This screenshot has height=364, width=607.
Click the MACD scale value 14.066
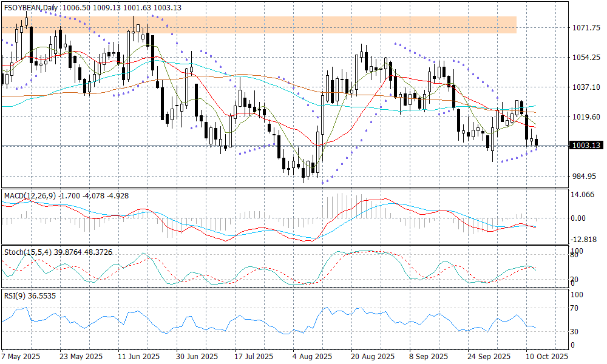(x=583, y=195)
